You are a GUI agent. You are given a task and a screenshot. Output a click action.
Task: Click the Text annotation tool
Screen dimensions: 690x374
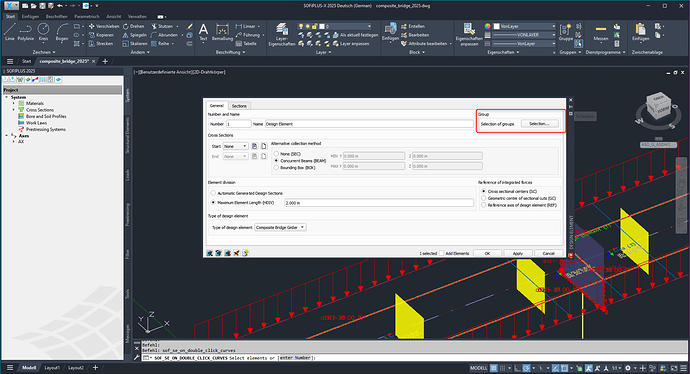pyautogui.click(x=203, y=32)
